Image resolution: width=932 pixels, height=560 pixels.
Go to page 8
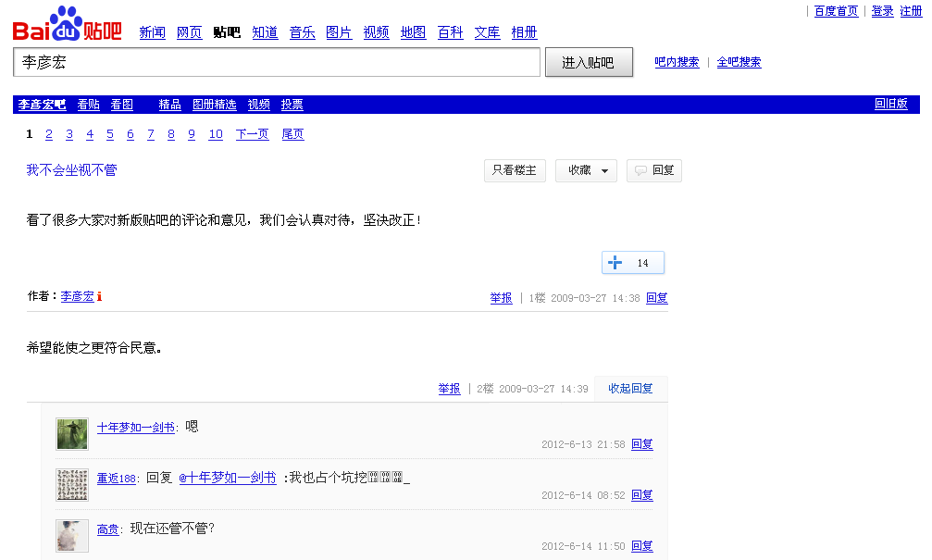tap(171, 134)
